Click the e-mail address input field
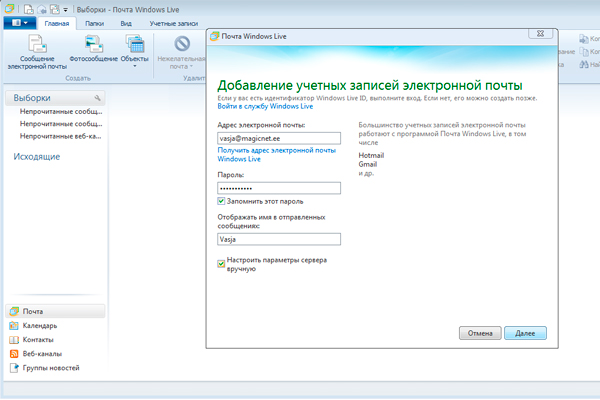 [x=279, y=138]
